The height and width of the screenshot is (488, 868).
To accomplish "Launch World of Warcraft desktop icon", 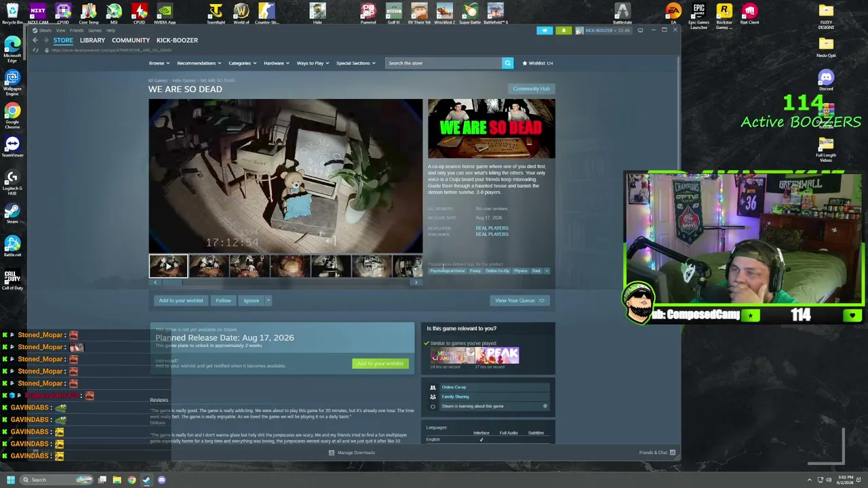I will [241, 14].
